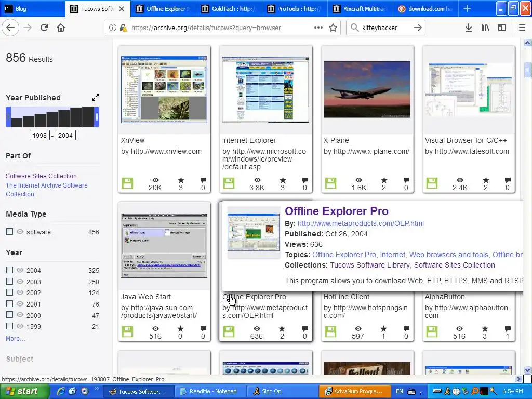
Task: Switch to the Blog tab
Action: [33, 9]
